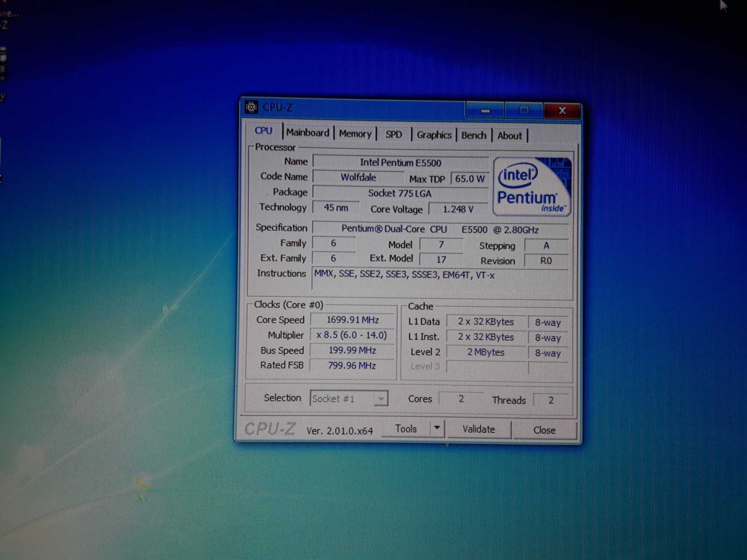Viewport: 747px width, 560px height.
Task: Click the Revision value R0
Action: [x=546, y=261]
